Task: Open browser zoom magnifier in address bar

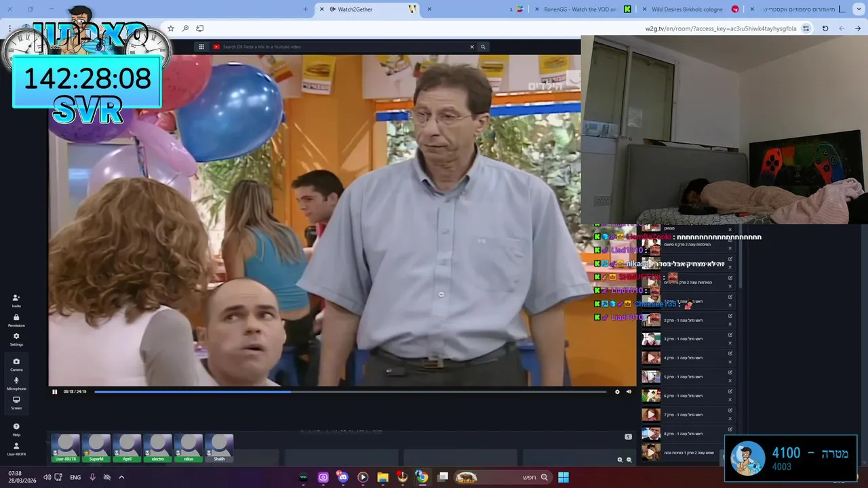Action: click(x=185, y=28)
